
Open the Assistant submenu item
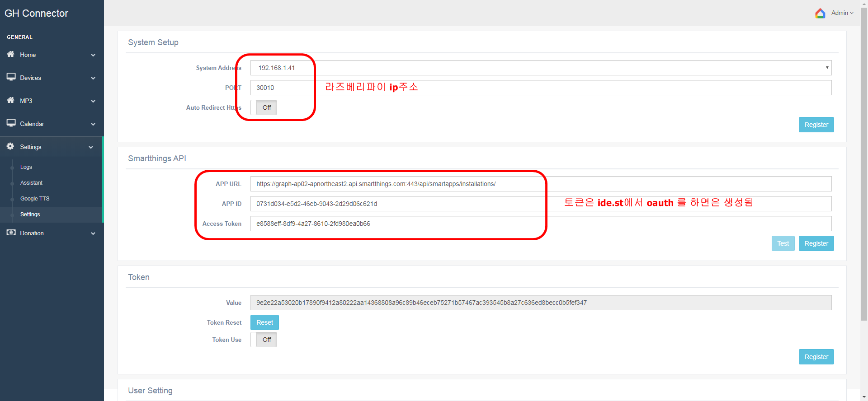click(31, 183)
